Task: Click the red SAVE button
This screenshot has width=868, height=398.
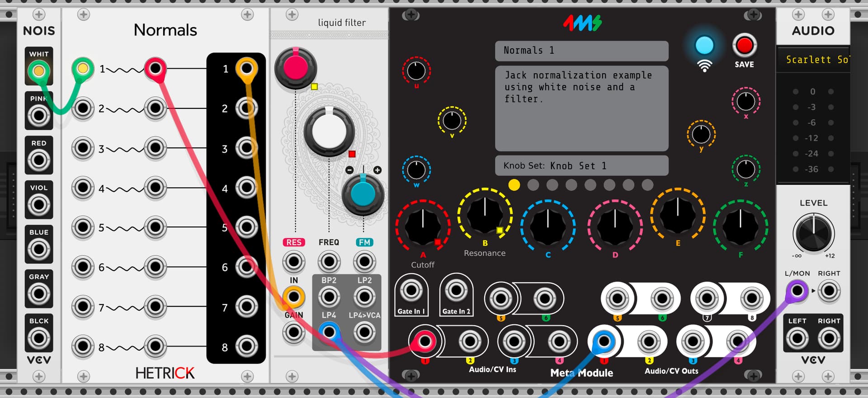Action: [x=744, y=46]
